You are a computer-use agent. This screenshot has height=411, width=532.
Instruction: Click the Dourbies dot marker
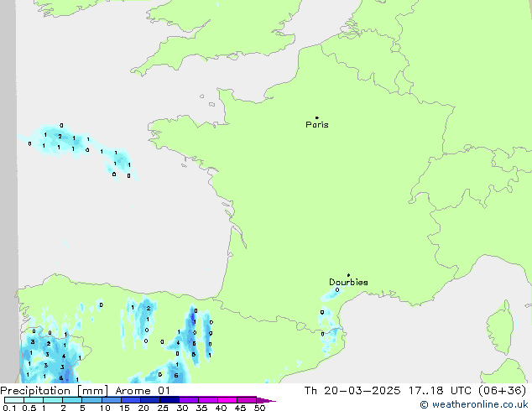(348, 275)
